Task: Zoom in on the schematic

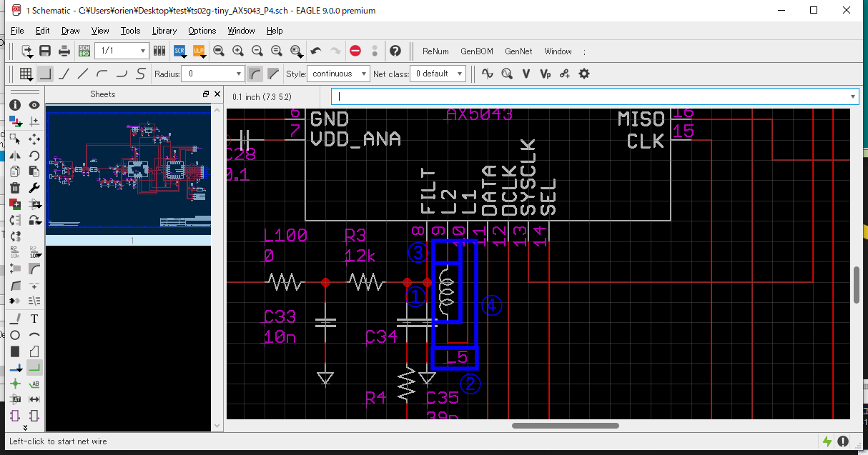Action: 238,51
